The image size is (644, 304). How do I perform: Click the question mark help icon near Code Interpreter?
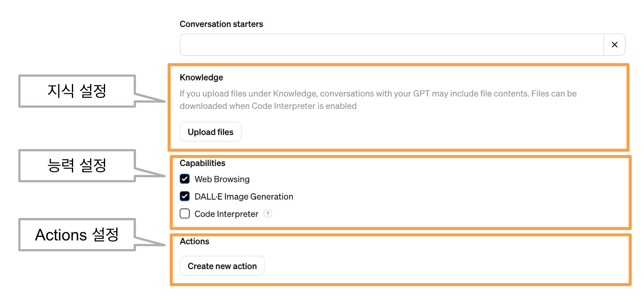(x=268, y=214)
